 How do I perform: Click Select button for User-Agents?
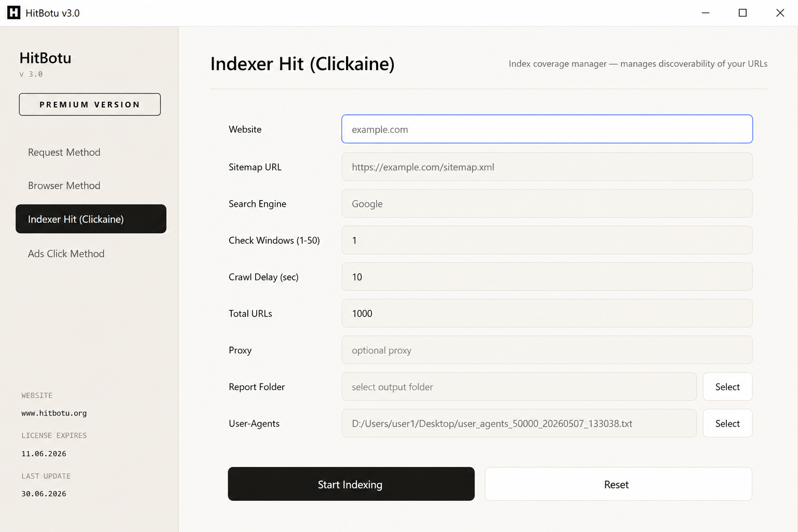(727, 423)
